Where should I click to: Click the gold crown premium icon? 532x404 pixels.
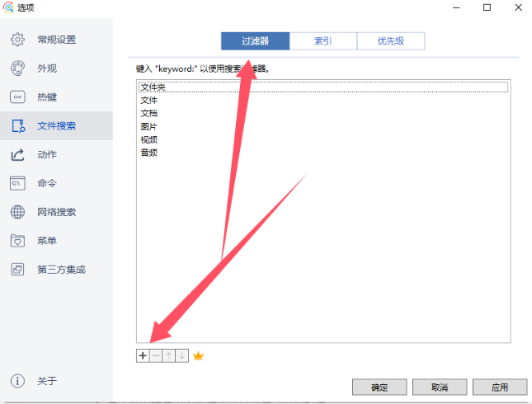pos(198,355)
